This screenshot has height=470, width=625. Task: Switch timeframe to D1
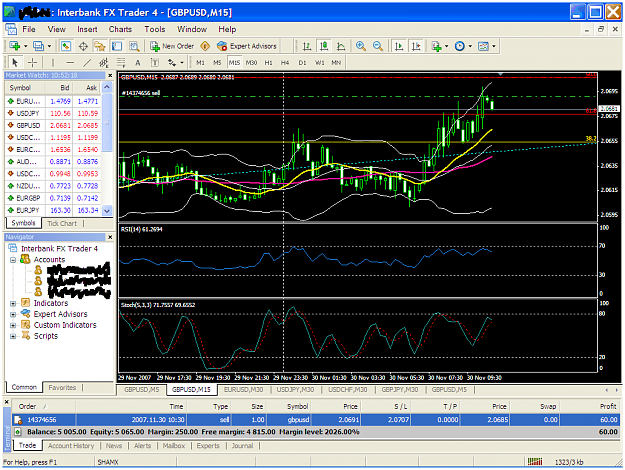[x=302, y=63]
